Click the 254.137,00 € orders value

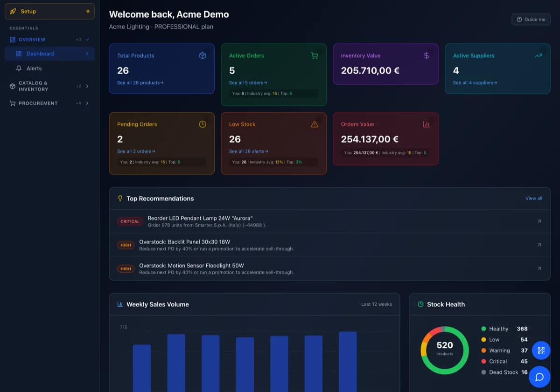370,139
